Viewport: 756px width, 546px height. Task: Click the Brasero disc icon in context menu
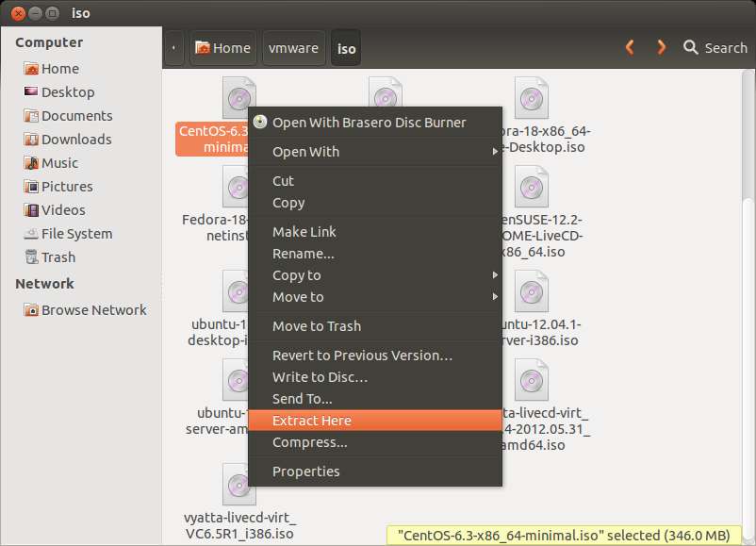[x=260, y=122]
